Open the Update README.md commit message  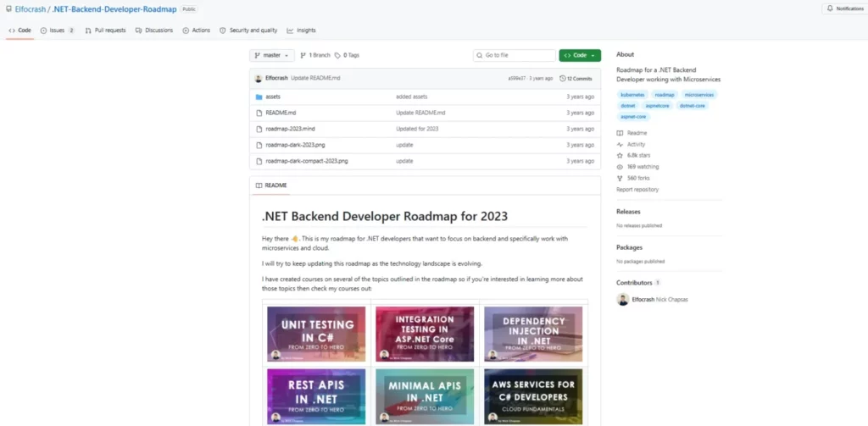coord(315,79)
